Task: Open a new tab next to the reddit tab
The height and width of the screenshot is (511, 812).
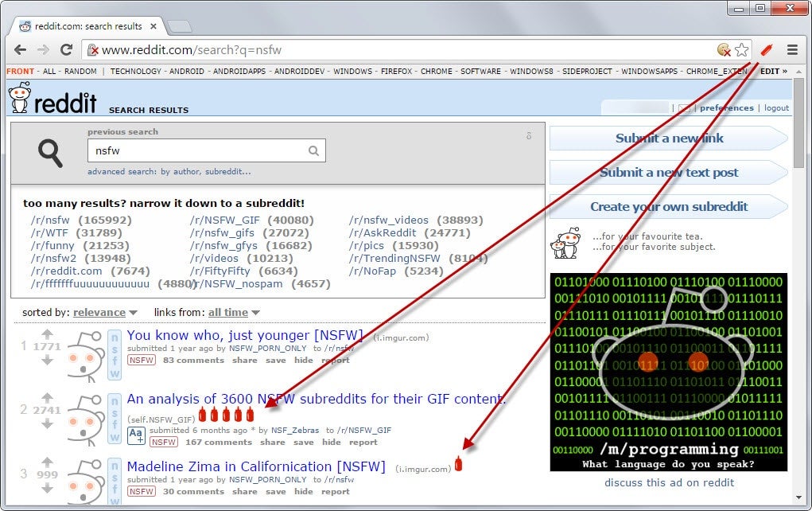Action: [180, 26]
